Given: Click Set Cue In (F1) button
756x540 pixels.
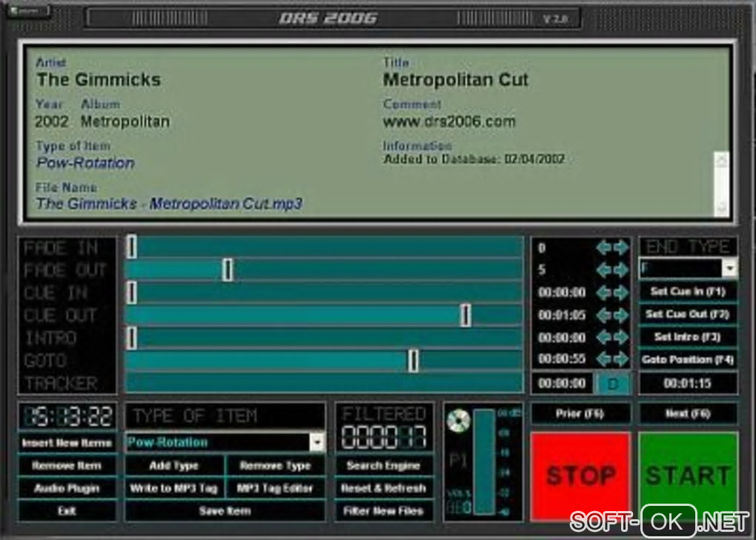Looking at the screenshot, I should tap(688, 292).
